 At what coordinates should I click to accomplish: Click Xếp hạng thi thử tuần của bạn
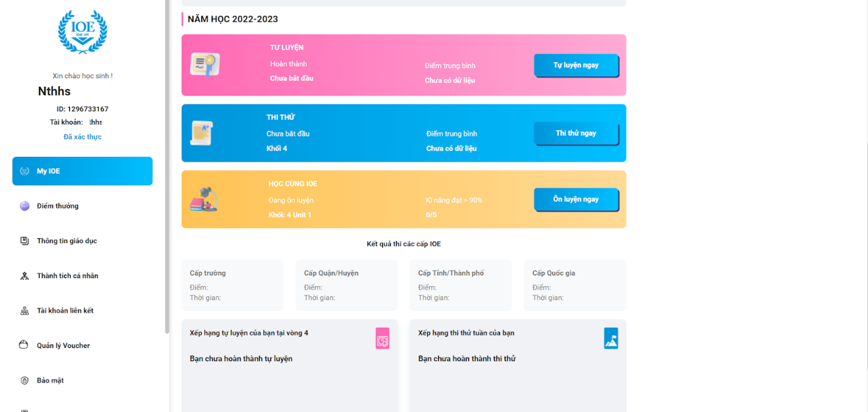[x=466, y=333]
